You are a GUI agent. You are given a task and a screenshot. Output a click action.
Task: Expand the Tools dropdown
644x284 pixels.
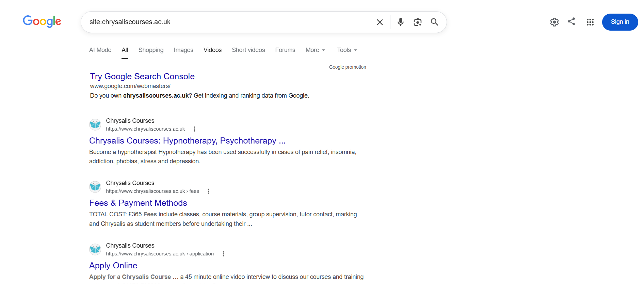[347, 50]
